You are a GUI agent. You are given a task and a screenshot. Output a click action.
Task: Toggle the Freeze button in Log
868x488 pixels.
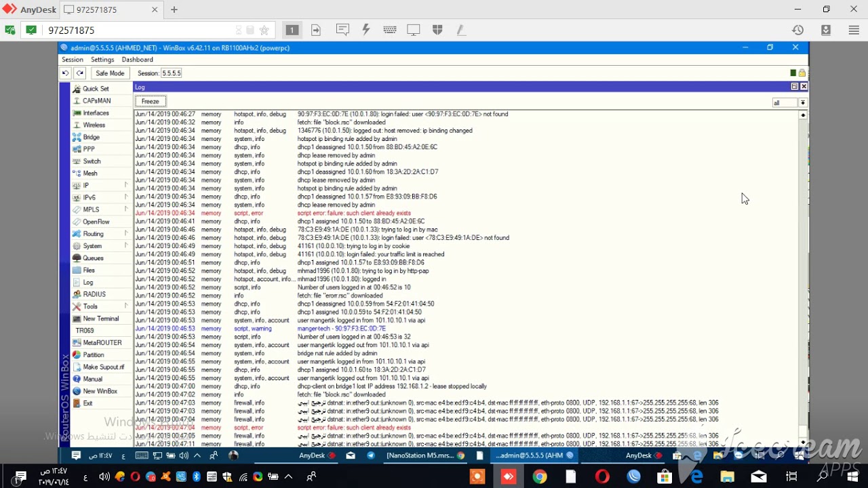click(x=151, y=101)
